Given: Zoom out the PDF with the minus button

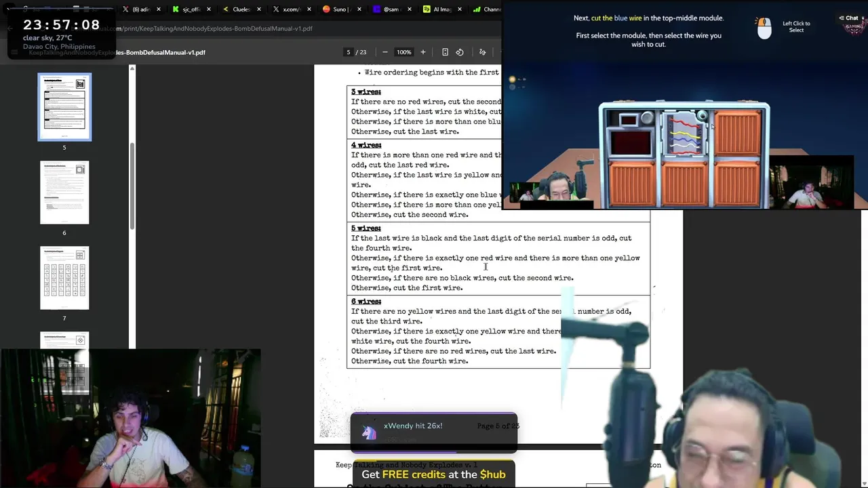Looking at the screenshot, I should coord(385,52).
